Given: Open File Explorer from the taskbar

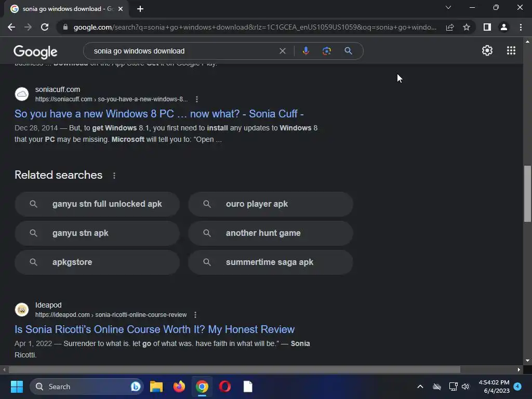Looking at the screenshot, I should click(156, 387).
